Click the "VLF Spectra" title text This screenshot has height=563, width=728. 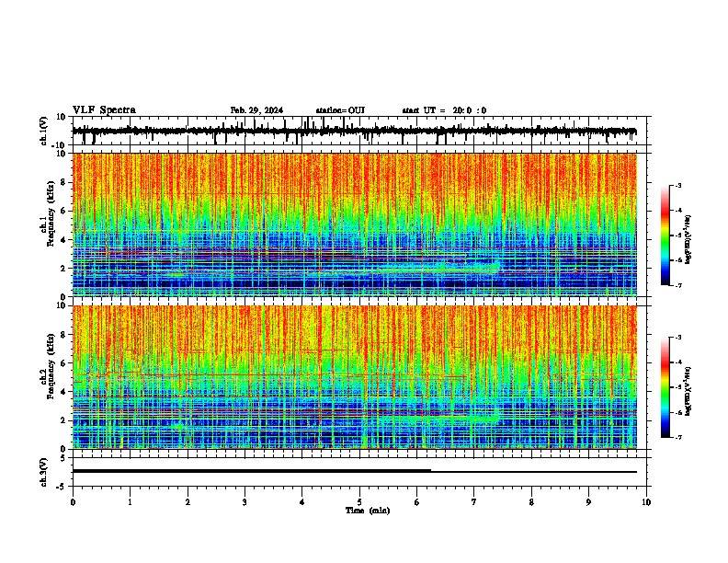(104, 110)
